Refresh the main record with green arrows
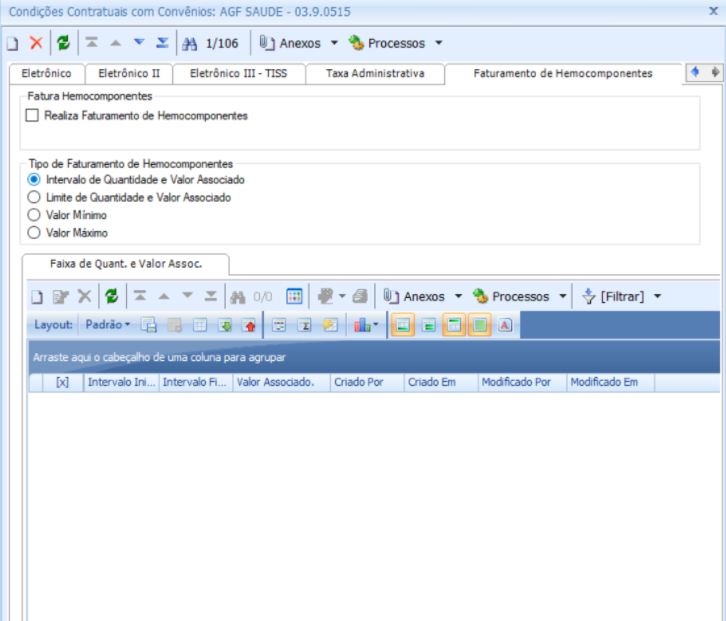The image size is (726, 621). [63, 43]
